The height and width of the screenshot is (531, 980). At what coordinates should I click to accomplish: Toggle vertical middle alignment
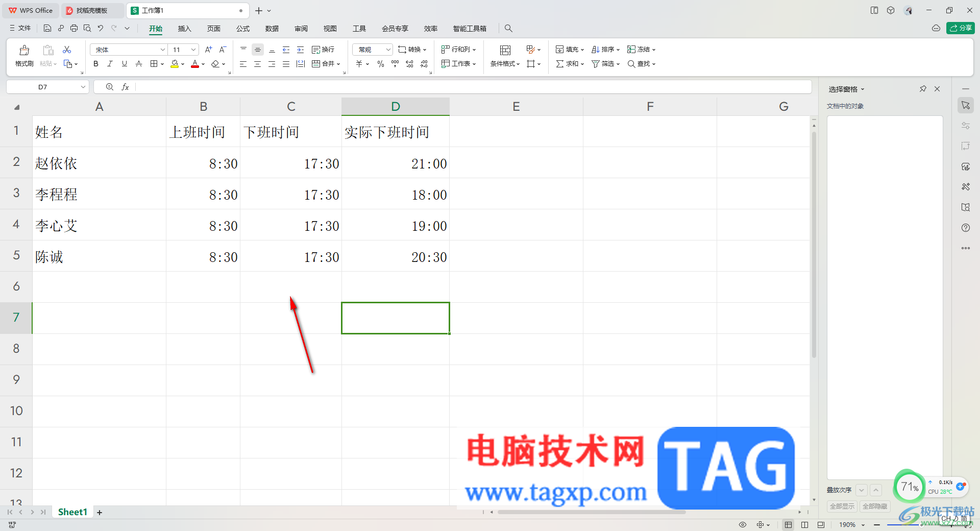[258, 50]
